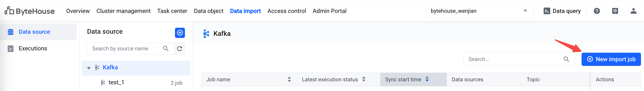Click the ByteHouse logo icon
The image size is (644, 91).
9,11
